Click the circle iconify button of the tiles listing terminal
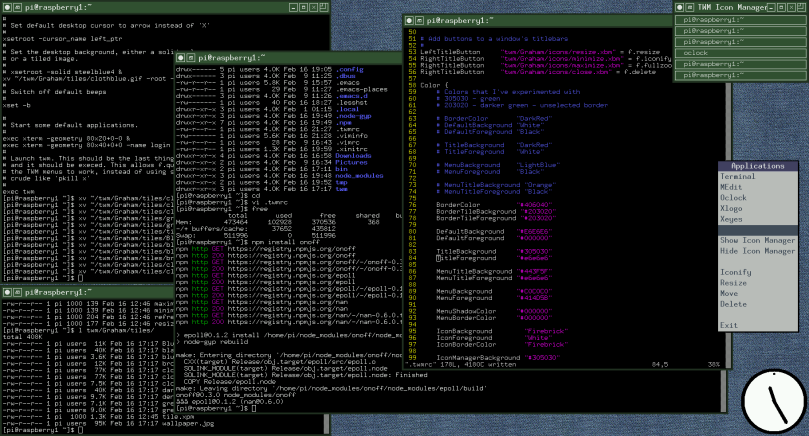 [x=7, y=292]
